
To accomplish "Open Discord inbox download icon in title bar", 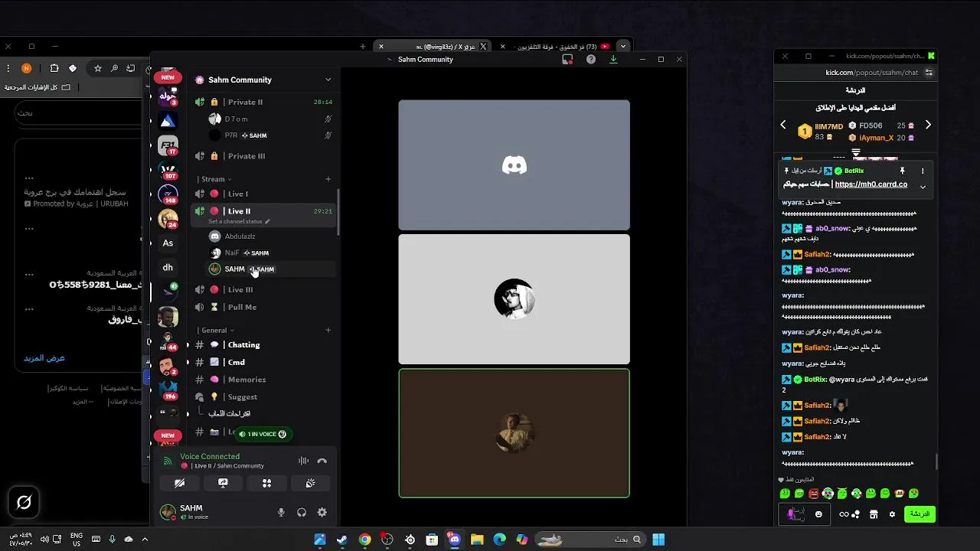I will tap(612, 59).
